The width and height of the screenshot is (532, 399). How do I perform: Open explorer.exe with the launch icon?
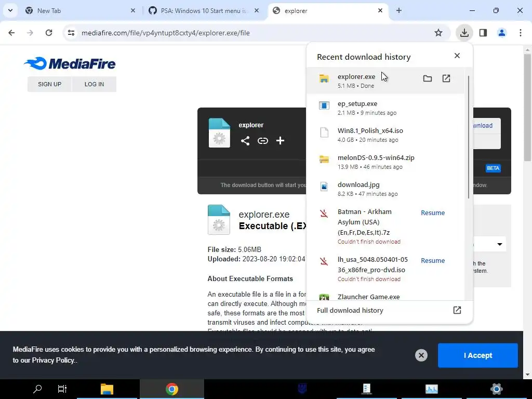446,79
